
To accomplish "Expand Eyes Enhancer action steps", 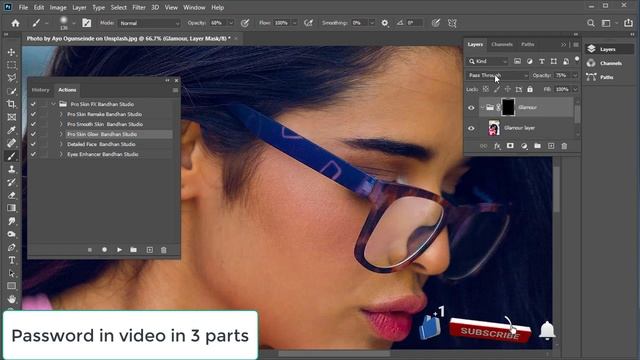I will (x=61, y=154).
